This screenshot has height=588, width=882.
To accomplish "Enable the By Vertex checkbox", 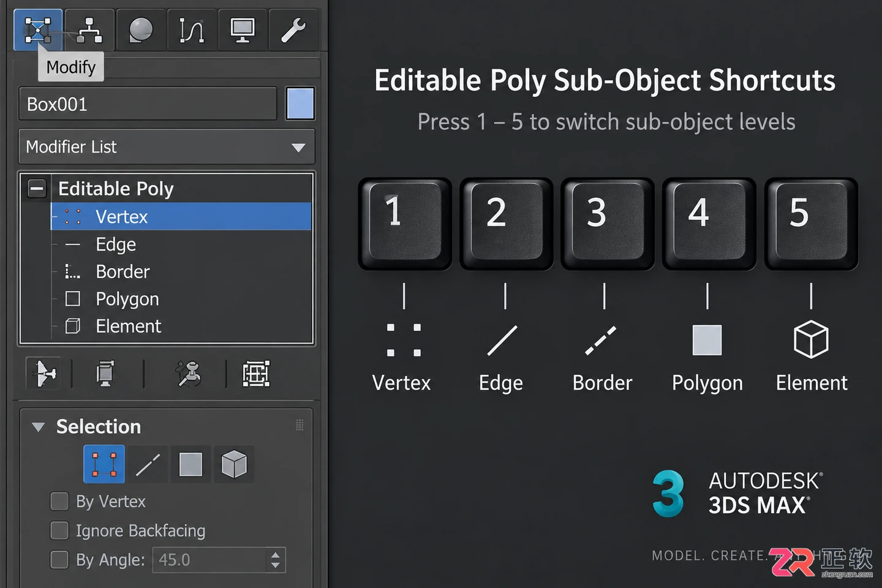I will (59, 501).
